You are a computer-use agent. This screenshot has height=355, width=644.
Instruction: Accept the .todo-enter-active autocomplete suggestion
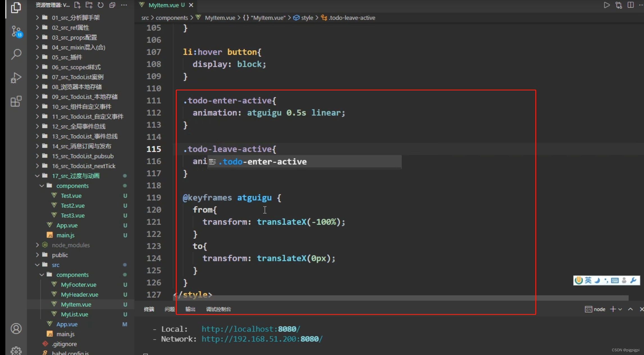(304, 161)
